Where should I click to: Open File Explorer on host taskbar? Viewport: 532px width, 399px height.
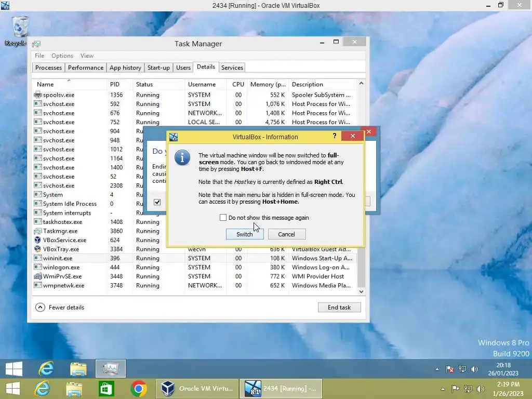point(74,389)
